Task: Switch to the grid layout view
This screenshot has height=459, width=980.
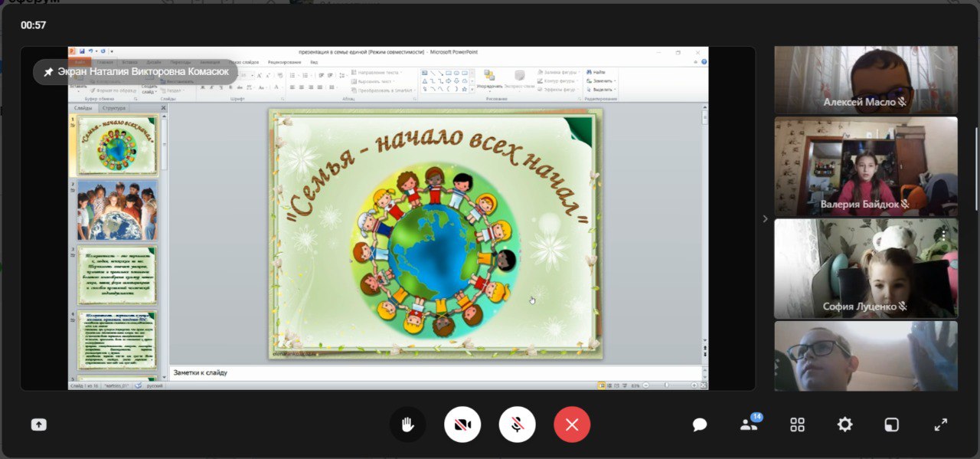Action: pyautogui.click(x=798, y=425)
